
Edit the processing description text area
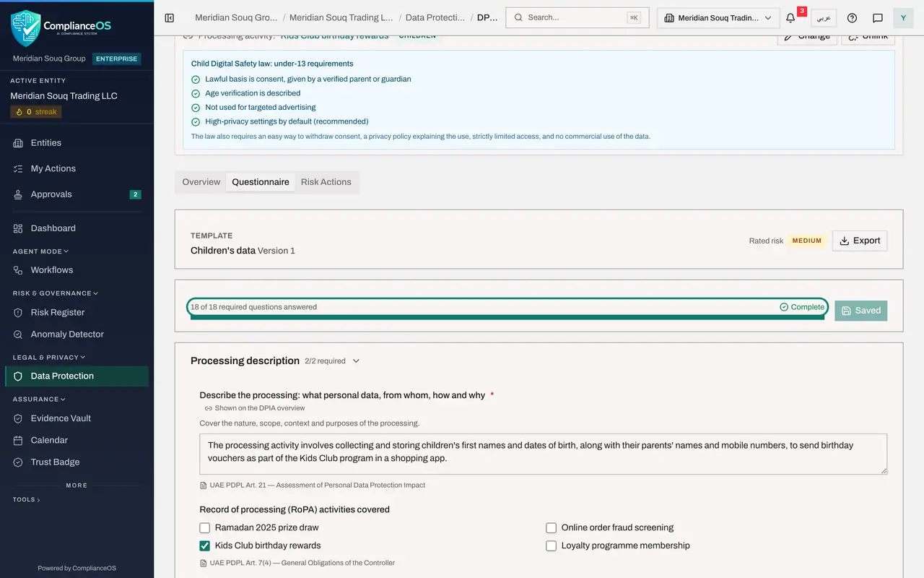click(544, 454)
